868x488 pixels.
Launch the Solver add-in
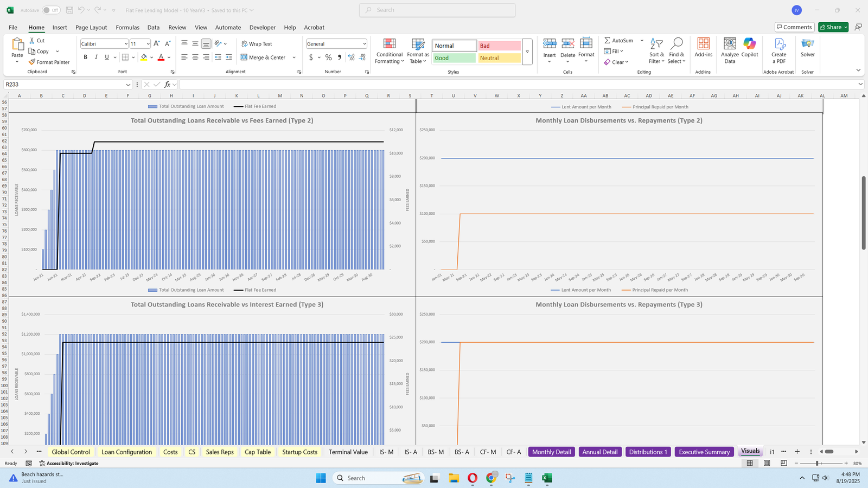point(807,48)
